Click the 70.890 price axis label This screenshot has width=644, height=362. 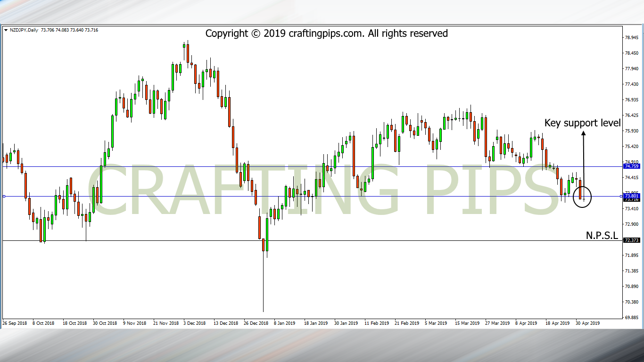tap(632, 286)
